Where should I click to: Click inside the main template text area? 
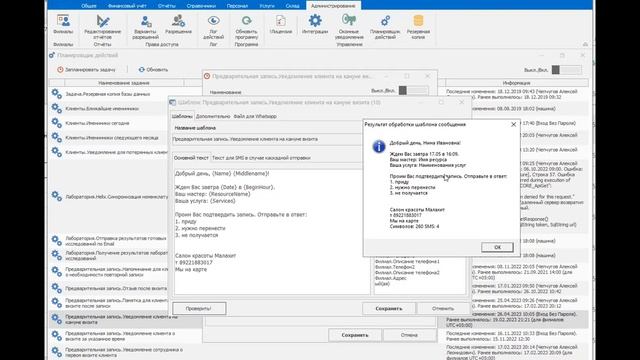click(x=272, y=231)
